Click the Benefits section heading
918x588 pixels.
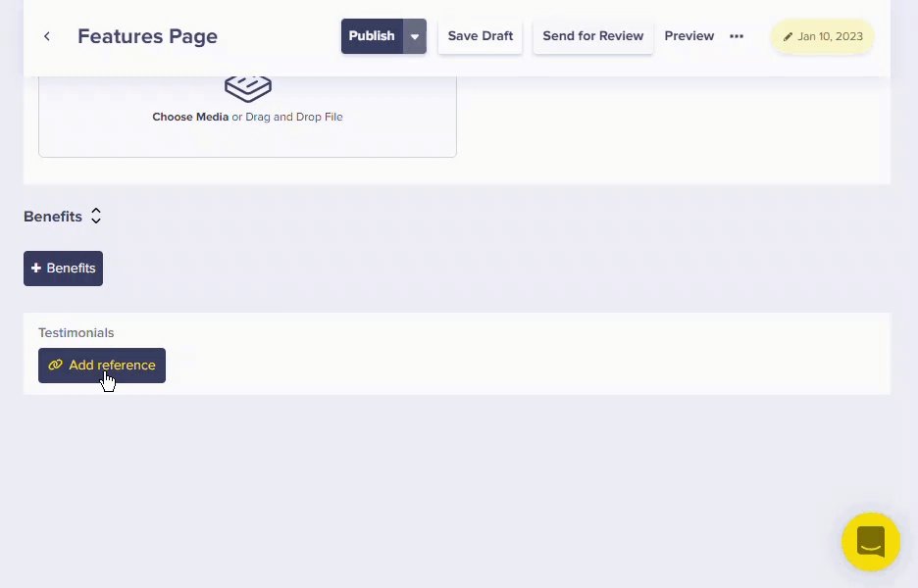tap(53, 216)
